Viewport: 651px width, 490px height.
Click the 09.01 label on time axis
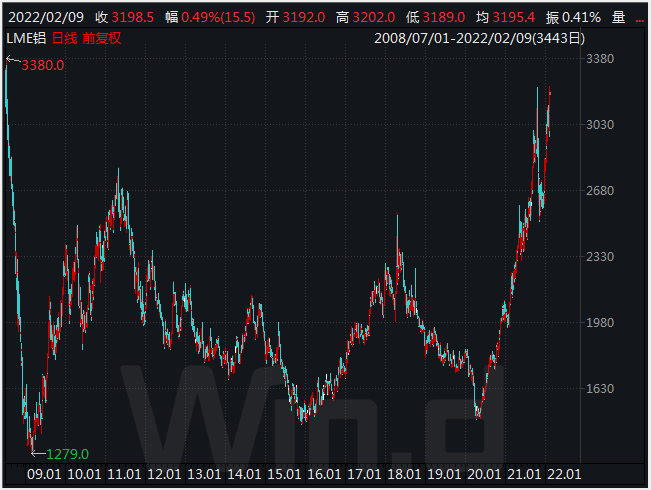point(47,473)
